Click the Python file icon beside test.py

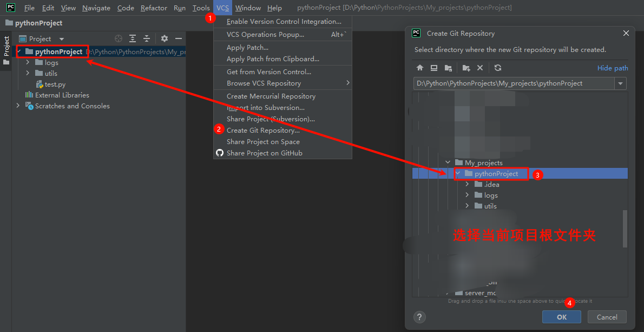(x=40, y=84)
